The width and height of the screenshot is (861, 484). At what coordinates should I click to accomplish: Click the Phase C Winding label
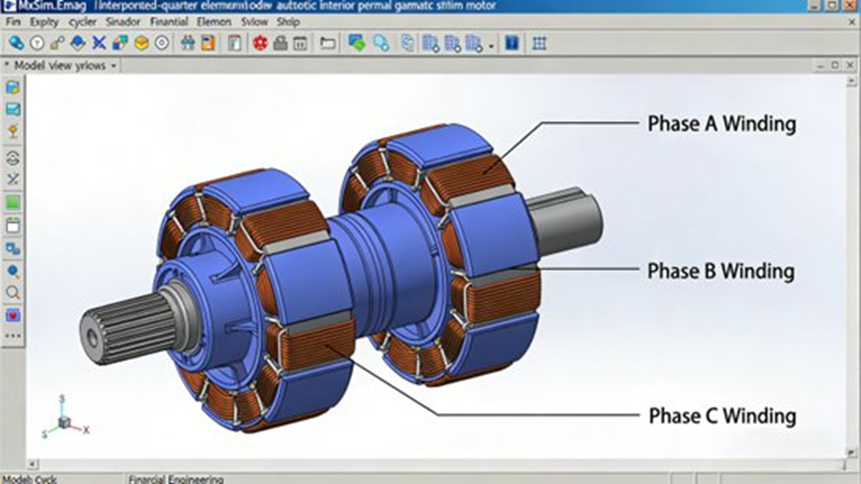(x=721, y=415)
